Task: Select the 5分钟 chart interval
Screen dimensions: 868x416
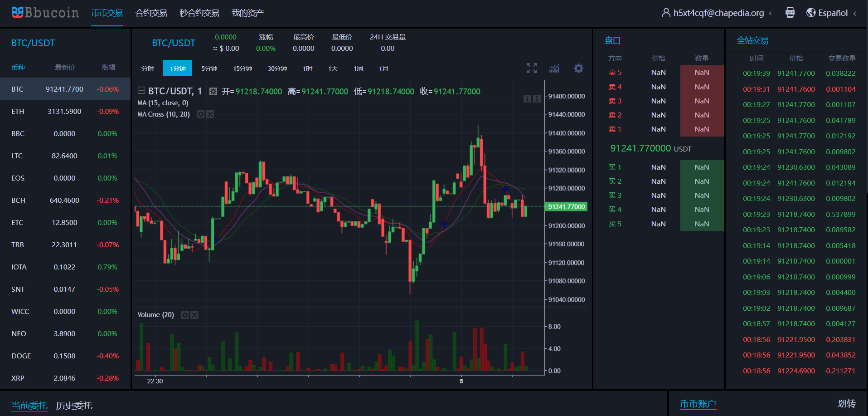Action: pos(209,69)
